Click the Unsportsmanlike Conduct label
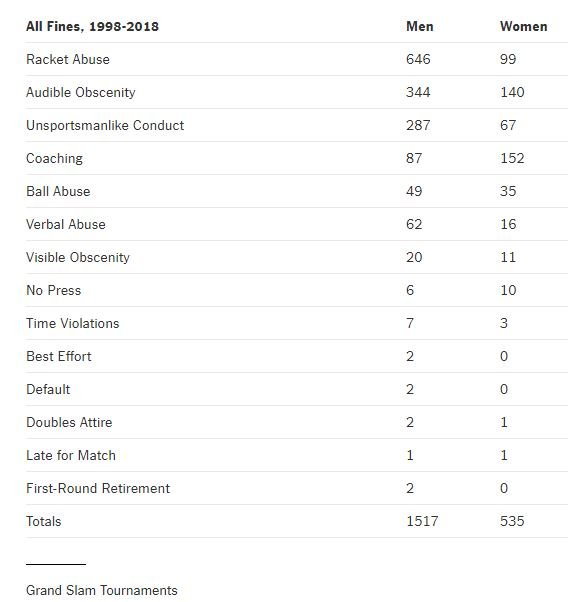 tap(105, 126)
